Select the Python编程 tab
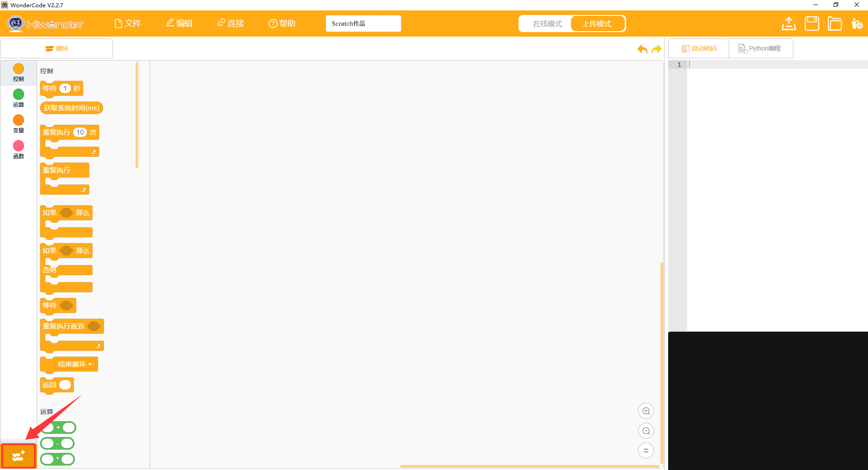The width and height of the screenshot is (868, 470). pos(760,48)
